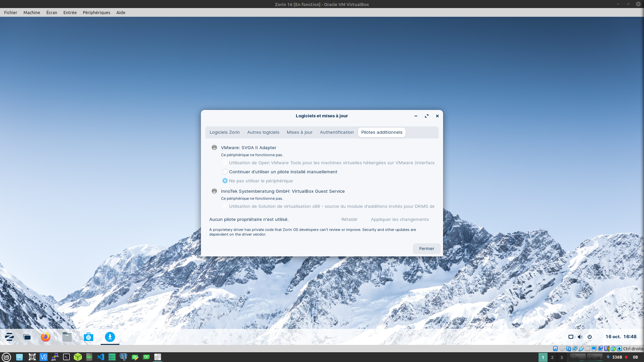Open the Files folder icon in taskbar

point(67,337)
